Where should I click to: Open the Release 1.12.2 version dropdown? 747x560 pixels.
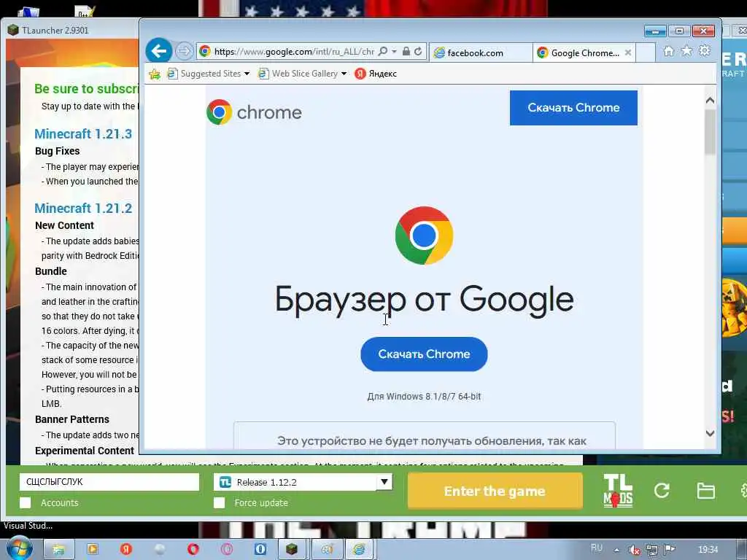tap(303, 482)
